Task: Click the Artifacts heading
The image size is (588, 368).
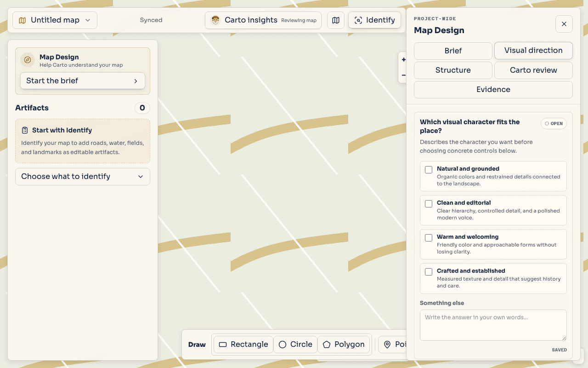Action: pyautogui.click(x=32, y=108)
